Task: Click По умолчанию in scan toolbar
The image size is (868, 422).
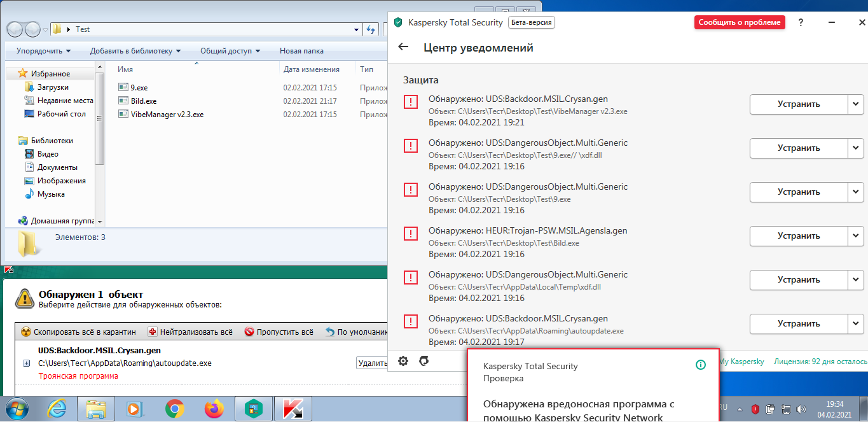Action: click(x=356, y=332)
